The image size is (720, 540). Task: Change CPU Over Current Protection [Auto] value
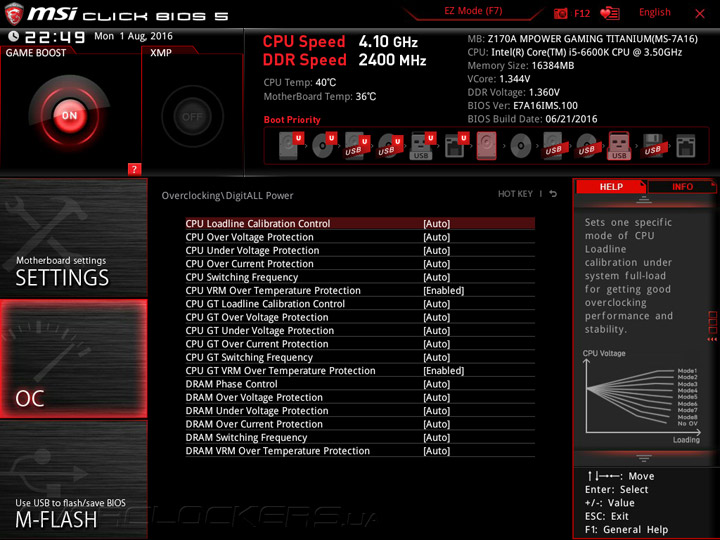(437, 264)
